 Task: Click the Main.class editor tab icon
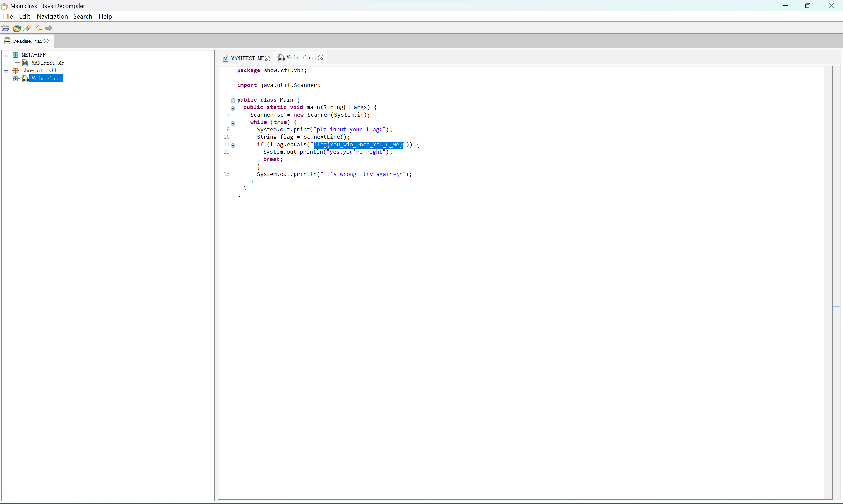pyautogui.click(x=281, y=58)
